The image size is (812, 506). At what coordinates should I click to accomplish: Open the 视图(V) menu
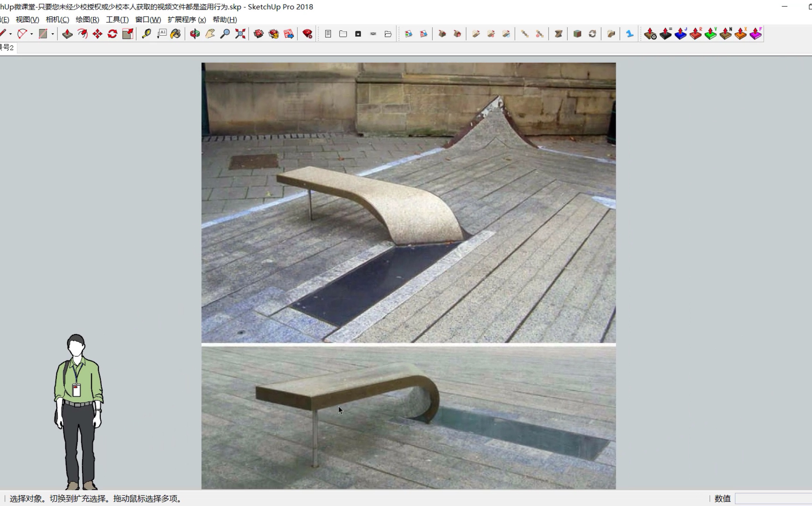coord(28,20)
